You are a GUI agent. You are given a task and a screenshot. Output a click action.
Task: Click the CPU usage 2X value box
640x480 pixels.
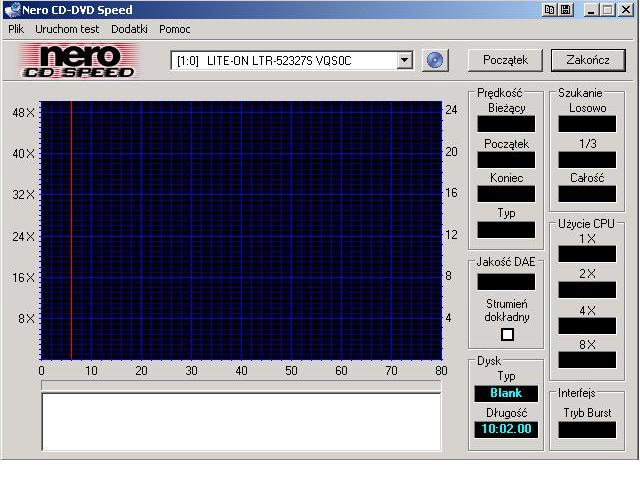[x=587, y=290]
